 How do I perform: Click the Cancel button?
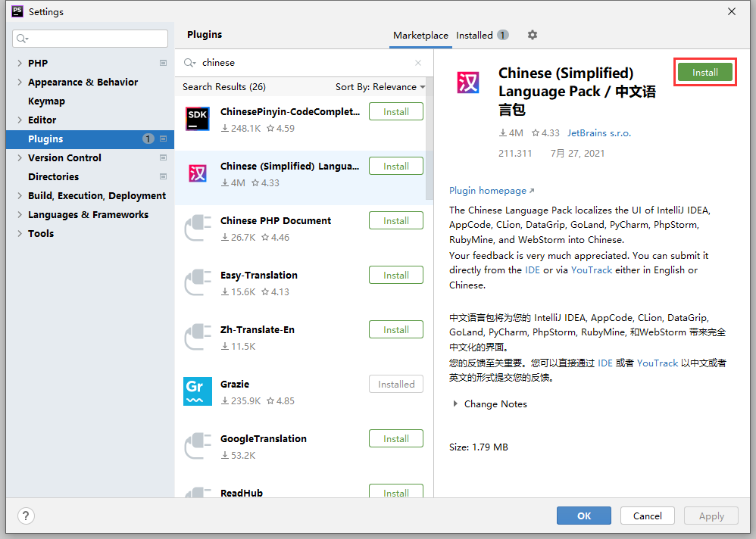pyautogui.click(x=647, y=516)
